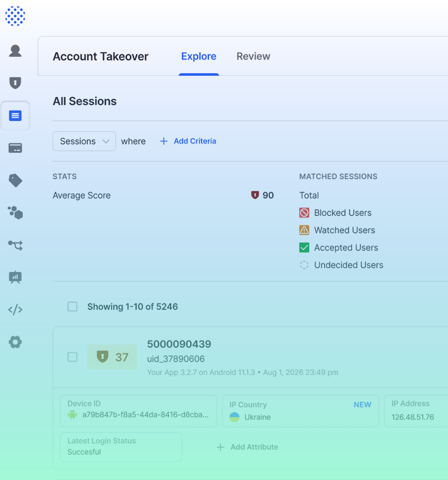The height and width of the screenshot is (480, 448).
Task: Click the Android icon beside Device ID
Action: pyautogui.click(x=72, y=415)
